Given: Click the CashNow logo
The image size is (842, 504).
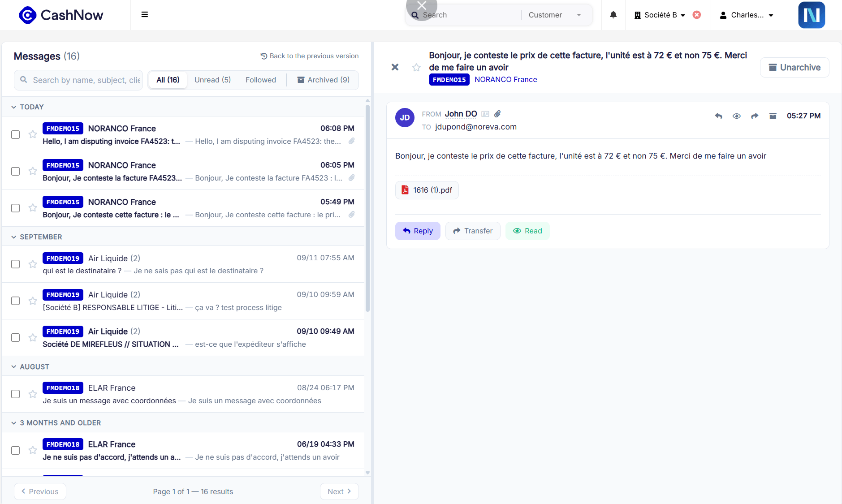Looking at the screenshot, I should [x=61, y=15].
